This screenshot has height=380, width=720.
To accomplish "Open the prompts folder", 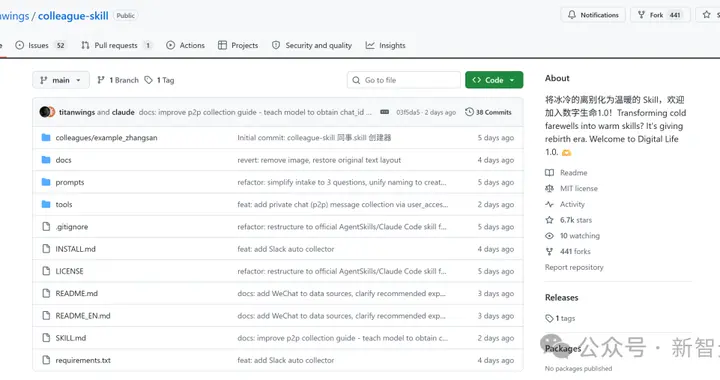I will [70, 182].
